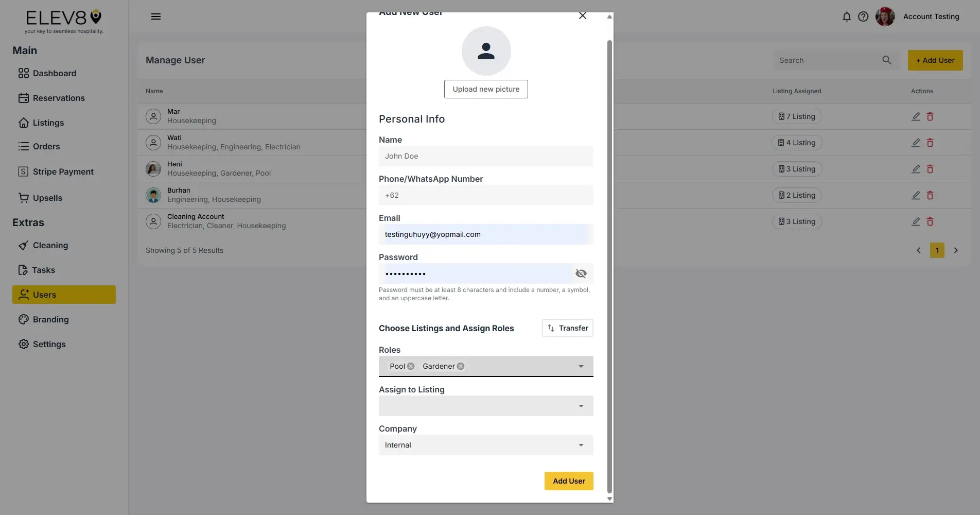Delete the user Burhan with trash icon
The width and height of the screenshot is (980, 515).
[x=930, y=195]
